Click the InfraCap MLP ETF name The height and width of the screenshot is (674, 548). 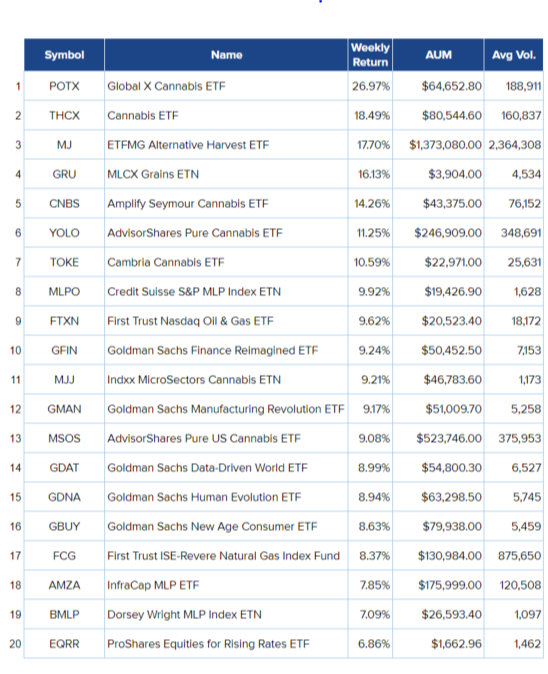tap(153, 585)
